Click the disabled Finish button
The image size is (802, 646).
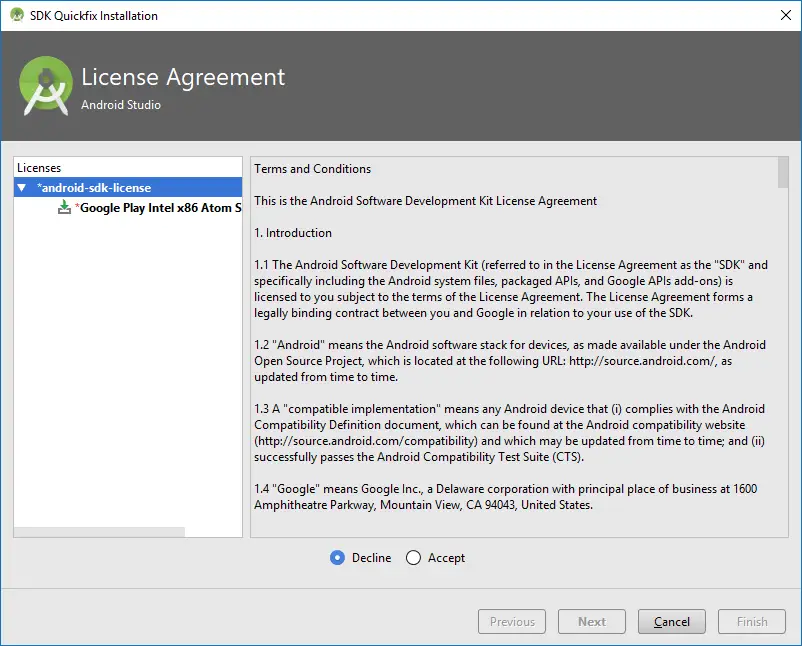pyautogui.click(x=752, y=621)
